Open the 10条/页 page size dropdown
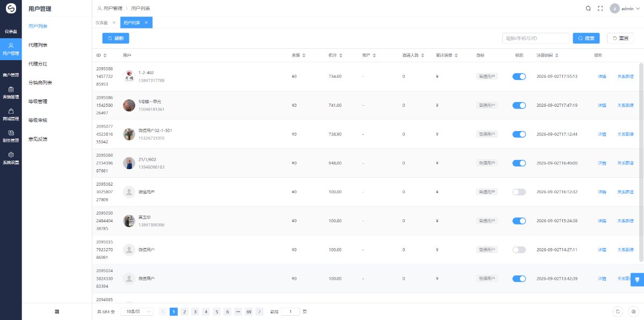644x320 pixels. 137,311
